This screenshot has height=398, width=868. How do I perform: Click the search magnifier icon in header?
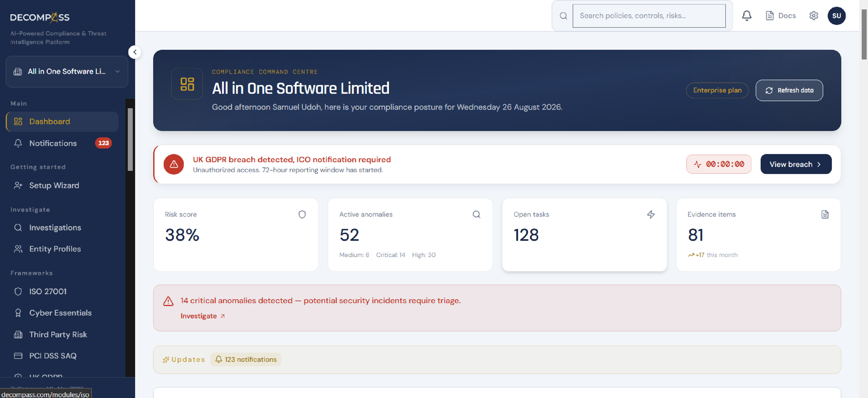[563, 16]
